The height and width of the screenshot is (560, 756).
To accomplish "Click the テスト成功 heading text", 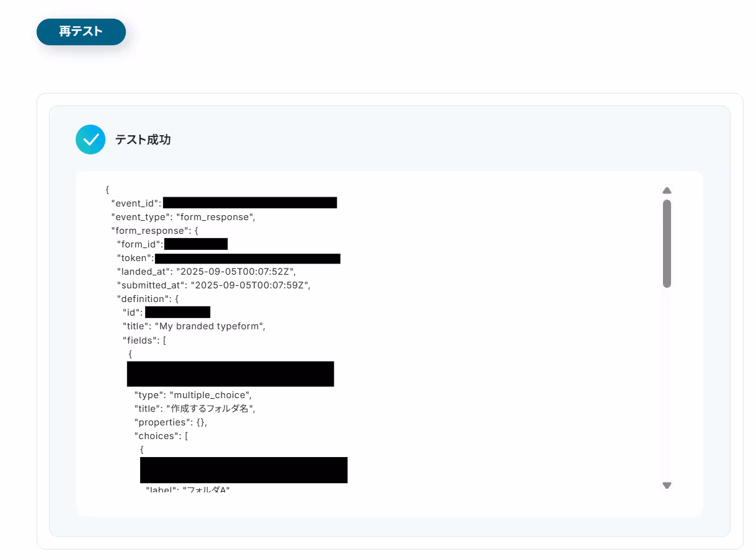I will click(143, 140).
